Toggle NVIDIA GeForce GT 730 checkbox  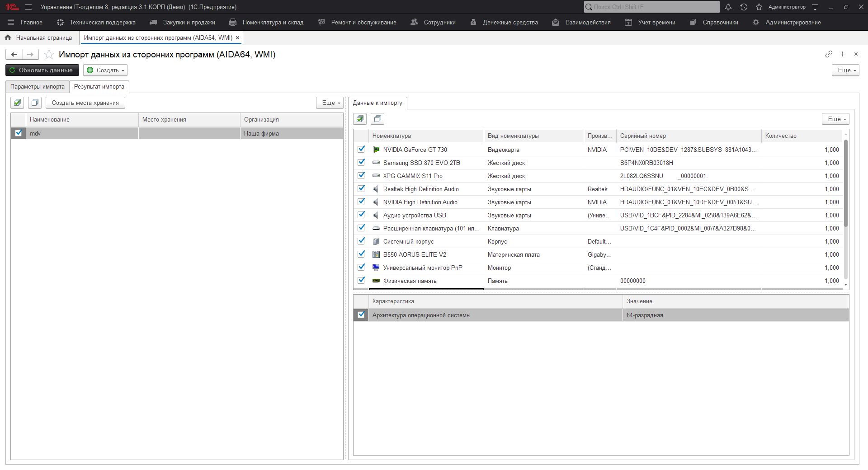(x=361, y=149)
